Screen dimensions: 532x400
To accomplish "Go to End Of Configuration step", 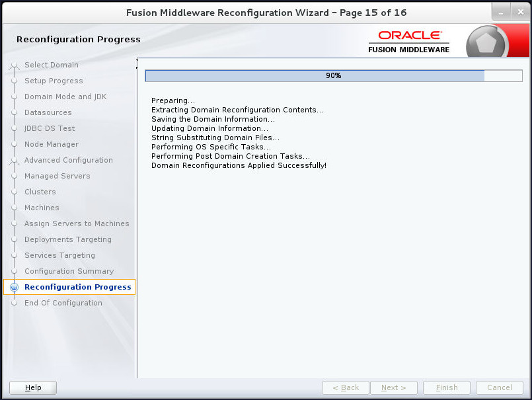I will [63, 303].
